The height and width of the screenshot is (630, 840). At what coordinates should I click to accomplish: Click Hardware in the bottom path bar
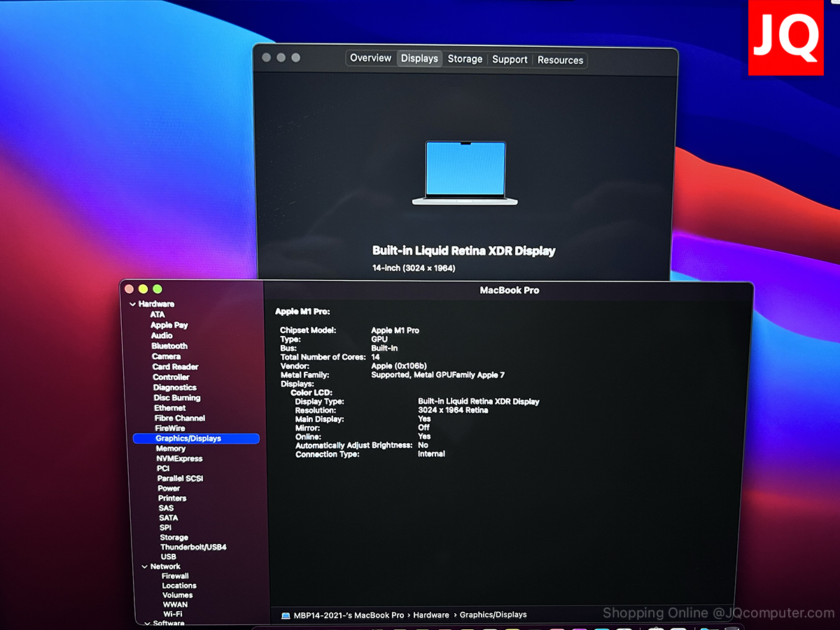pyautogui.click(x=431, y=615)
